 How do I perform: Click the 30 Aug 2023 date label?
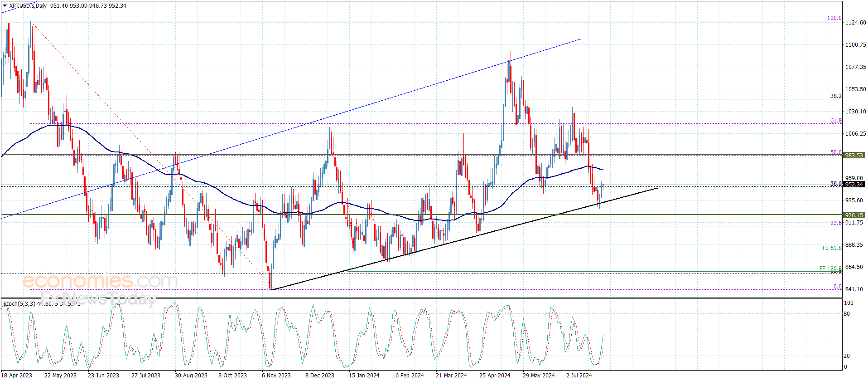pyautogui.click(x=191, y=375)
